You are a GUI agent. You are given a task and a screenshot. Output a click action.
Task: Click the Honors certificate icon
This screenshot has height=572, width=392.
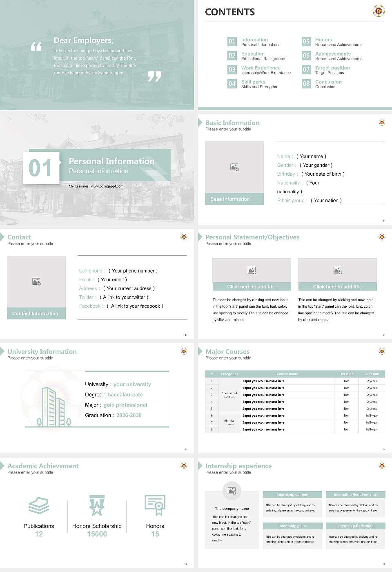click(155, 505)
